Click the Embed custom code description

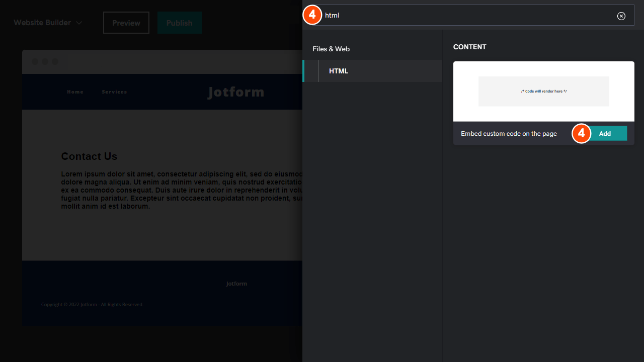tap(509, 134)
